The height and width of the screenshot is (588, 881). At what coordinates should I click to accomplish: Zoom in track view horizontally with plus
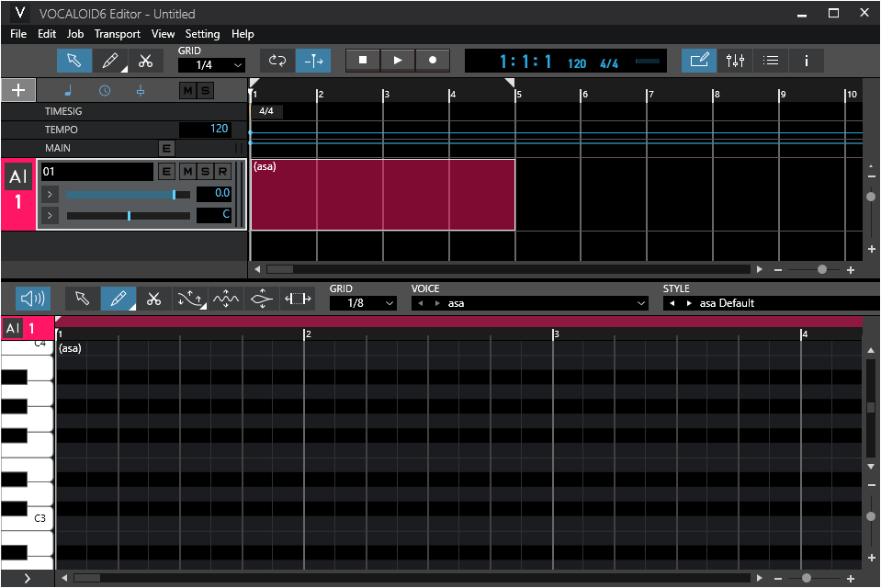(x=851, y=270)
